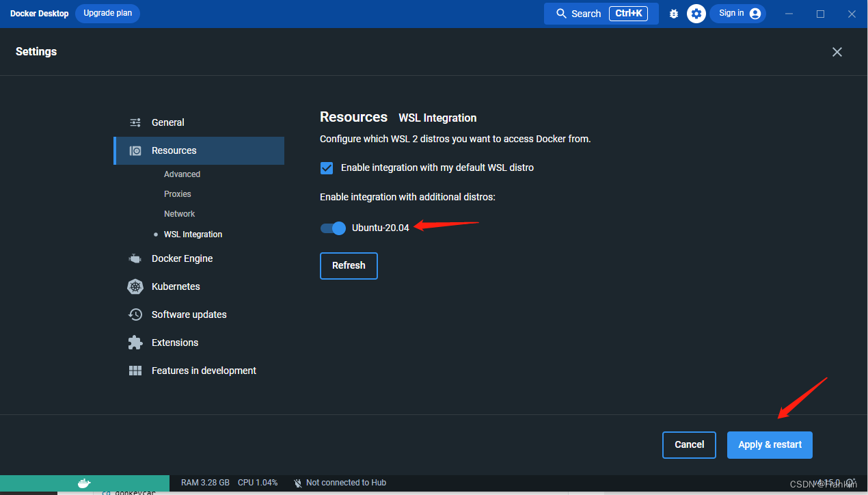868x495 pixels.
Task: Click the bug report icon in title bar
Action: pos(674,13)
